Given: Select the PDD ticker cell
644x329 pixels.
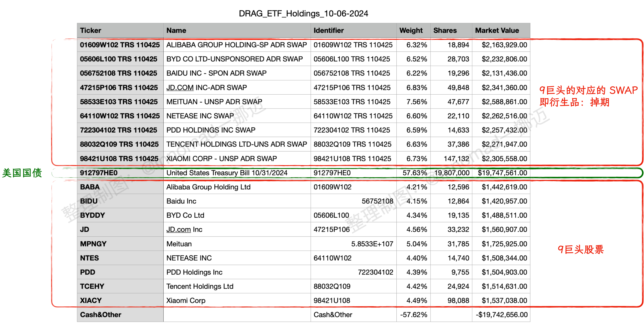Looking at the screenshot, I should point(120,272).
